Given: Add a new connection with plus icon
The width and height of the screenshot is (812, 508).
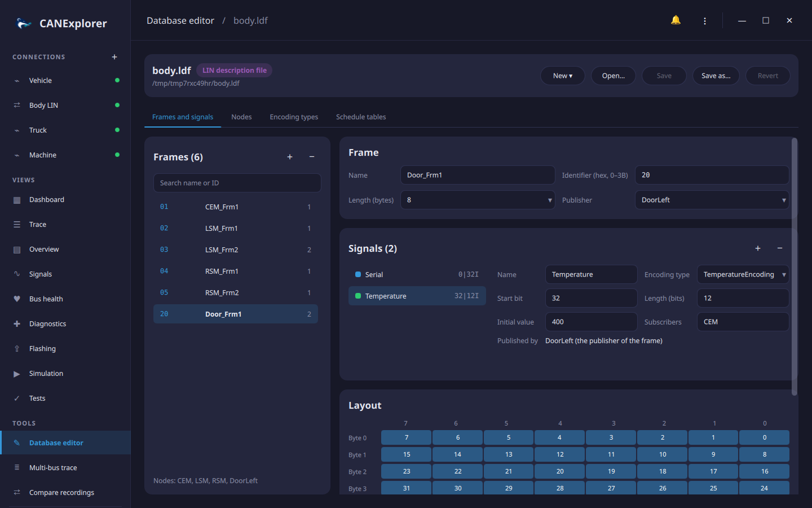Looking at the screenshot, I should (x=114, y=57).
